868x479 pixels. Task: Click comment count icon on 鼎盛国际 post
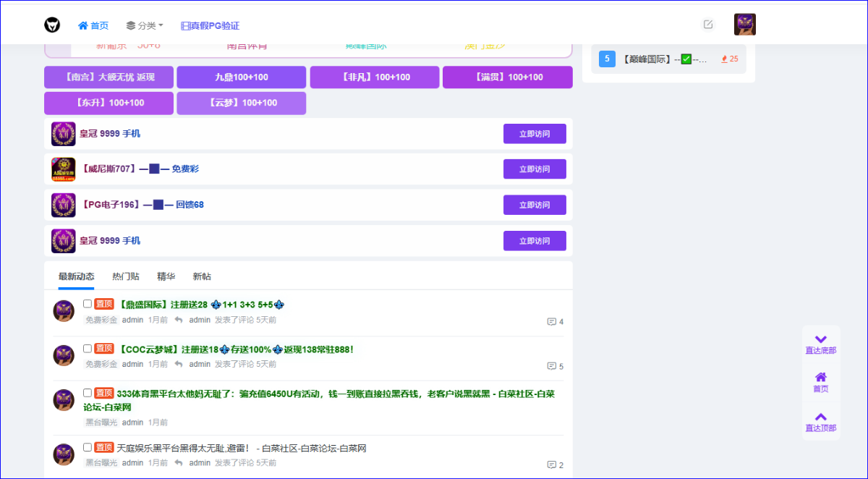pyautogui.click(x=552, y=322)
